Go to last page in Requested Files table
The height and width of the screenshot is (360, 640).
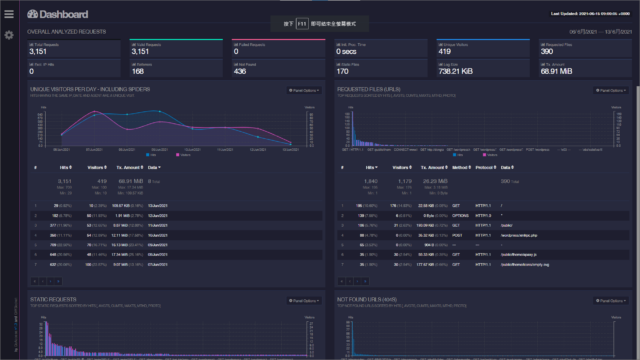coord(365,281)
